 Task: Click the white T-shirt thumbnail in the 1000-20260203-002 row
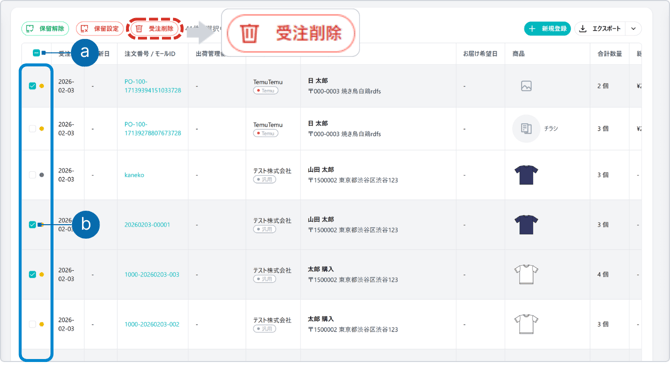(526, 324)
